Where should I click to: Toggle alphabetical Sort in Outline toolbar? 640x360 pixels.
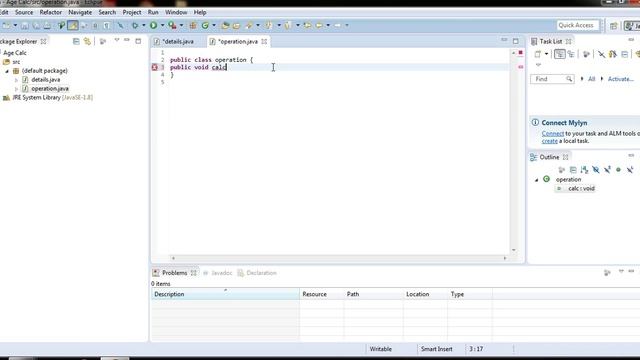click(x=584, y=170)
